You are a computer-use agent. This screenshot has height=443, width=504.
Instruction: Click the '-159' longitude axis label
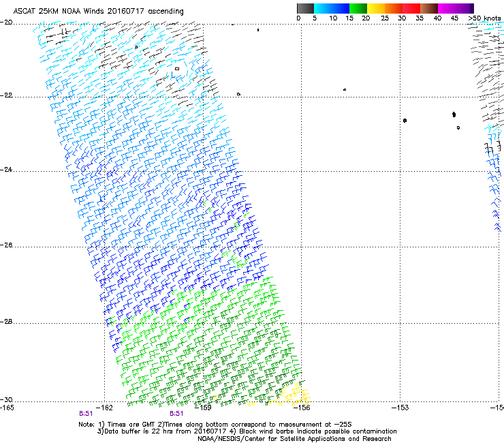pyautogui.click(x=203, y=408)
